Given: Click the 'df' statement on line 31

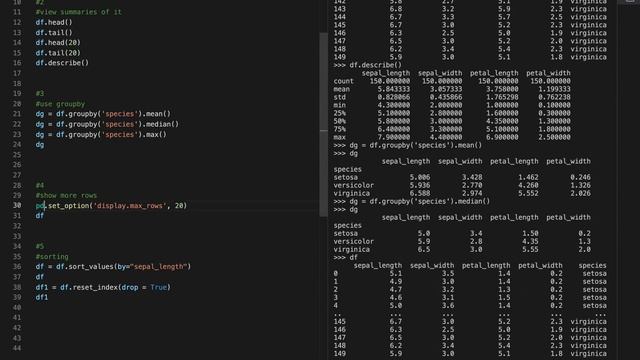Looking at the screenshot, I should (40, 216).
